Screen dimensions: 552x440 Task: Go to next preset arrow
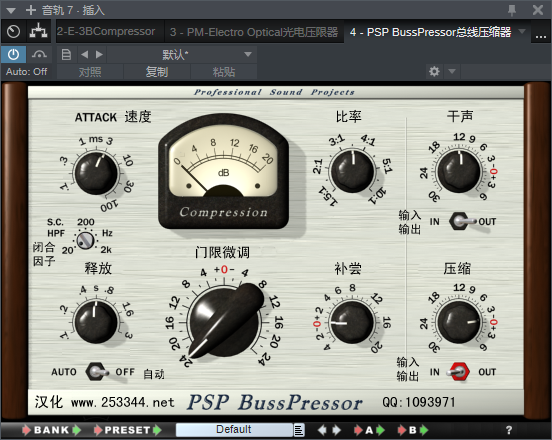coord(99,55)
